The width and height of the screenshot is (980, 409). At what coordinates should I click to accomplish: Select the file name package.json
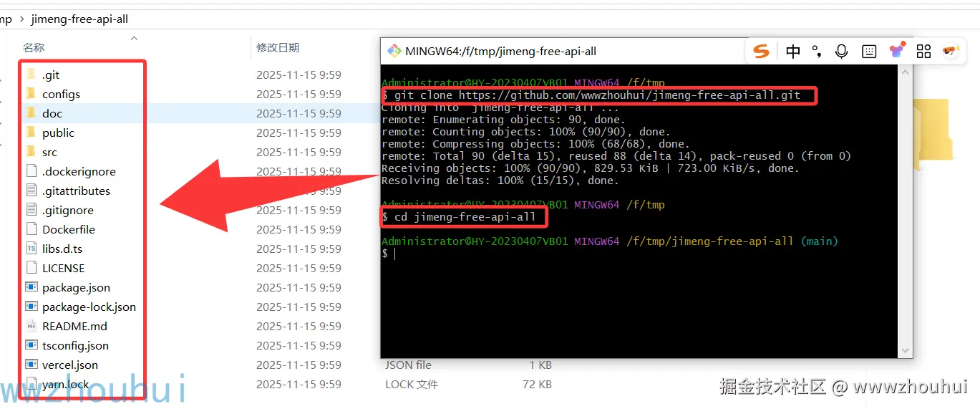click(76, 287)
